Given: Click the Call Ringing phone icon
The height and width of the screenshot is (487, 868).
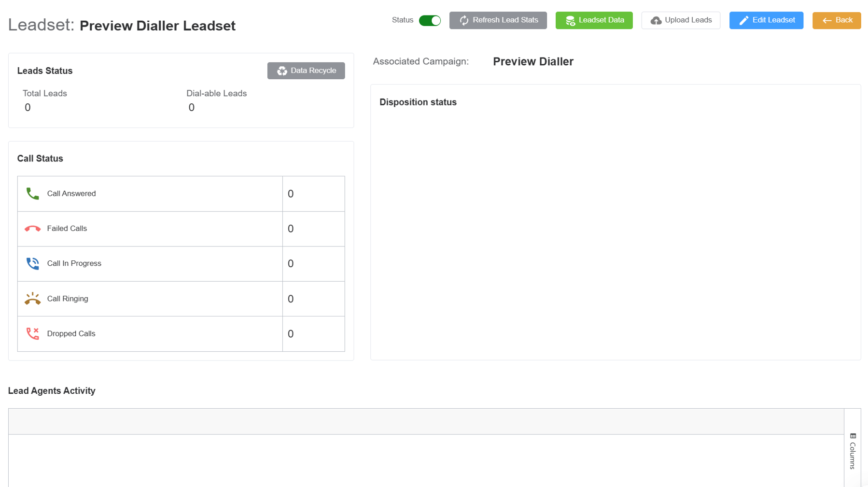Looking at the screenshot, I should coord(32,299).
